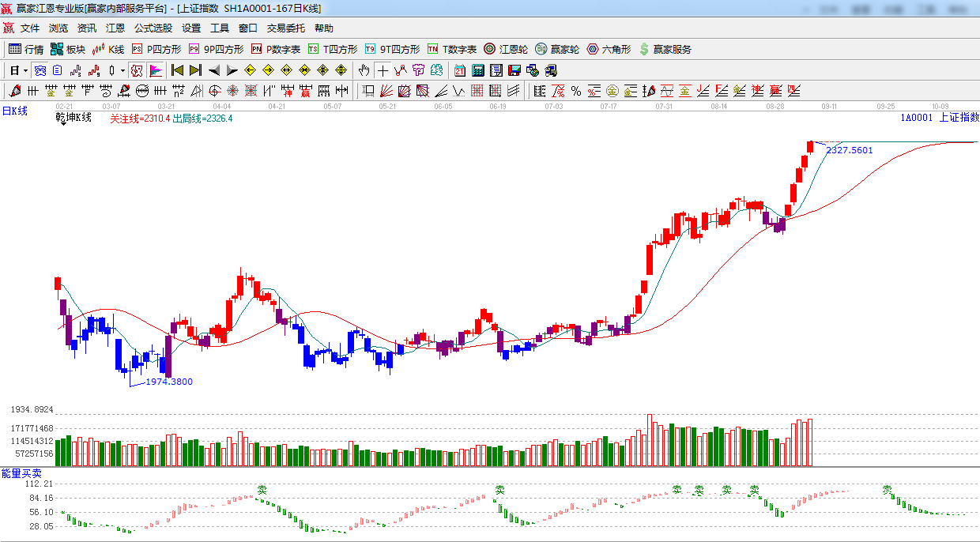Open the 交易委托 menu
The image size is (980, 542).
pos(285,28)
